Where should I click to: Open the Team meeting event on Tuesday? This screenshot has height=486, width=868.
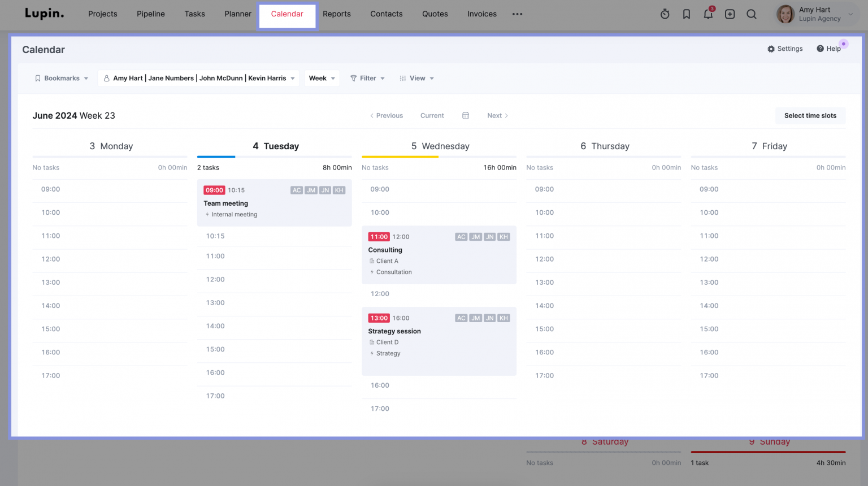coord(275,203)
